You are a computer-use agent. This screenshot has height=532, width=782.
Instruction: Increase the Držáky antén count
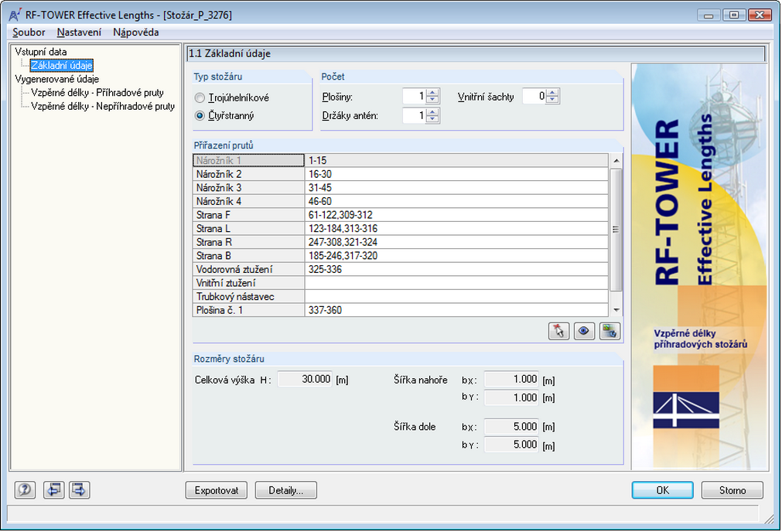pyautogui.click(x=433, y=112)
